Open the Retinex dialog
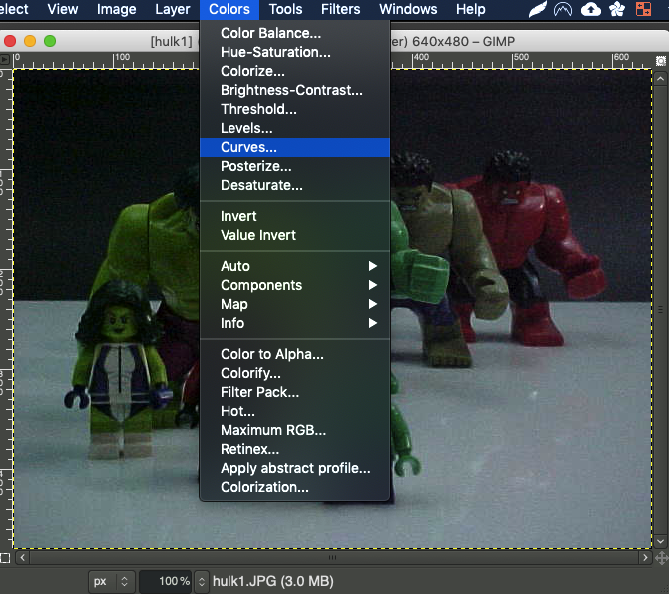This screenshot has height=594, width=669. click(x=295, y=449)
